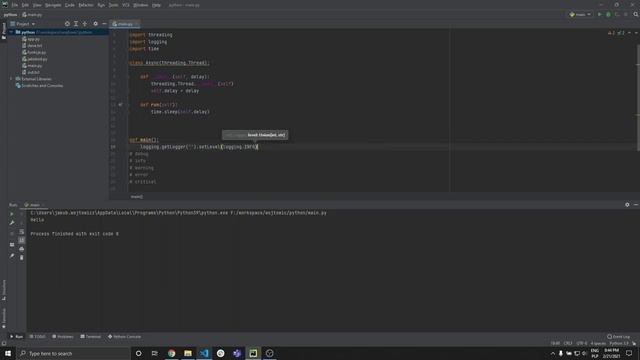Select Scratches and Consoles node
Image resolution: width=640 pixels, height=360 pixels.
click(x=39, y=86)
